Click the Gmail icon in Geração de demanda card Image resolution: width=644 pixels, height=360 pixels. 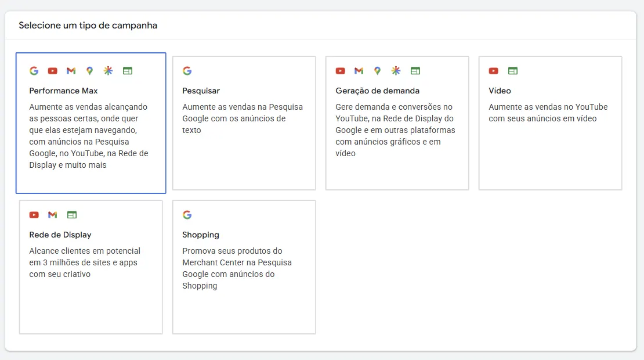pos(359,71)
